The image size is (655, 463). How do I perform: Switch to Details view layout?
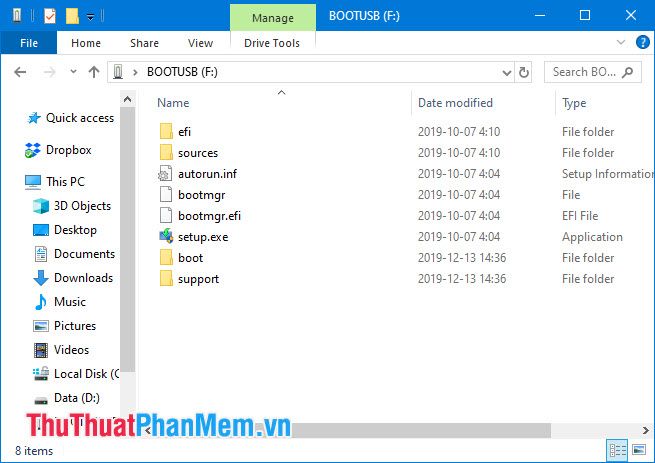(x=617, y=450)
